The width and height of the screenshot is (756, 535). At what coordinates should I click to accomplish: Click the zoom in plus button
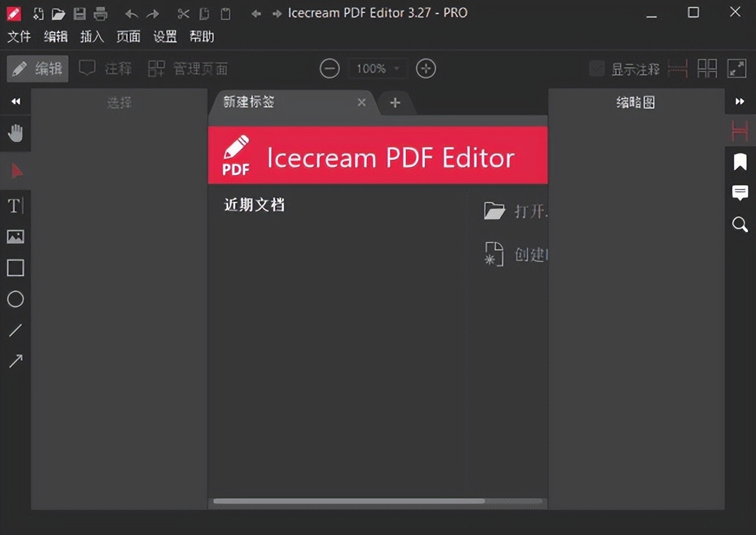[426, 68]
